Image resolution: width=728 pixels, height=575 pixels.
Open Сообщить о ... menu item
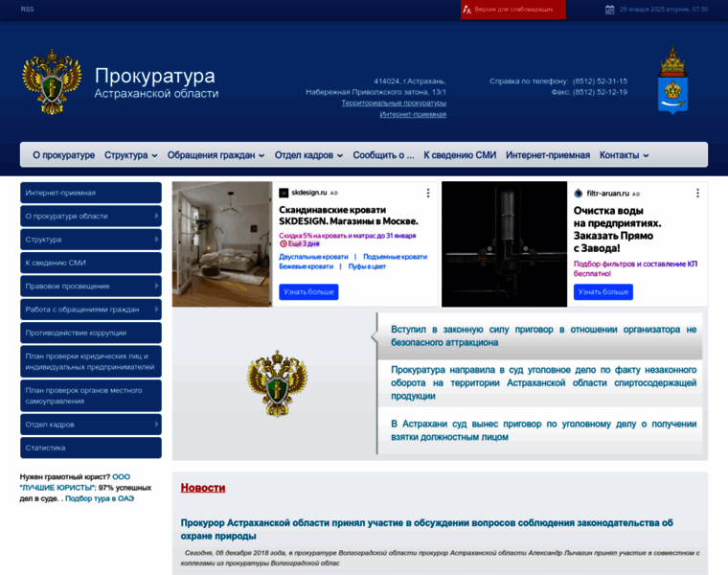383,155
